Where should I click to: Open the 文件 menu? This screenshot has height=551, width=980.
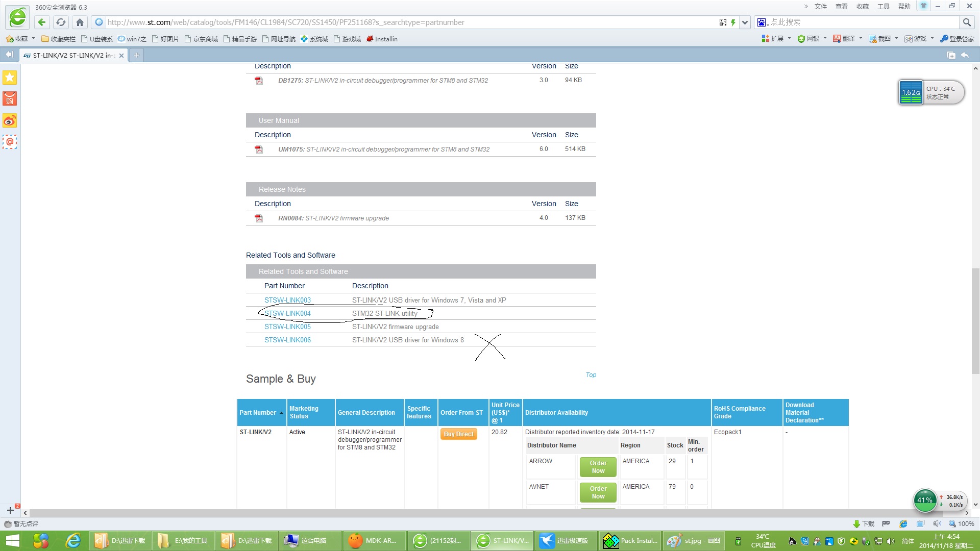820,6
